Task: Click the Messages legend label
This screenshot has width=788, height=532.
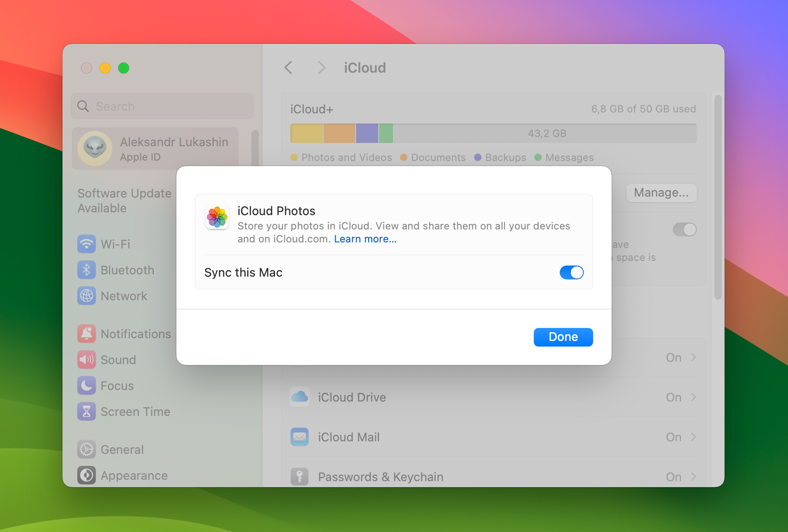Action: [569, 158]
